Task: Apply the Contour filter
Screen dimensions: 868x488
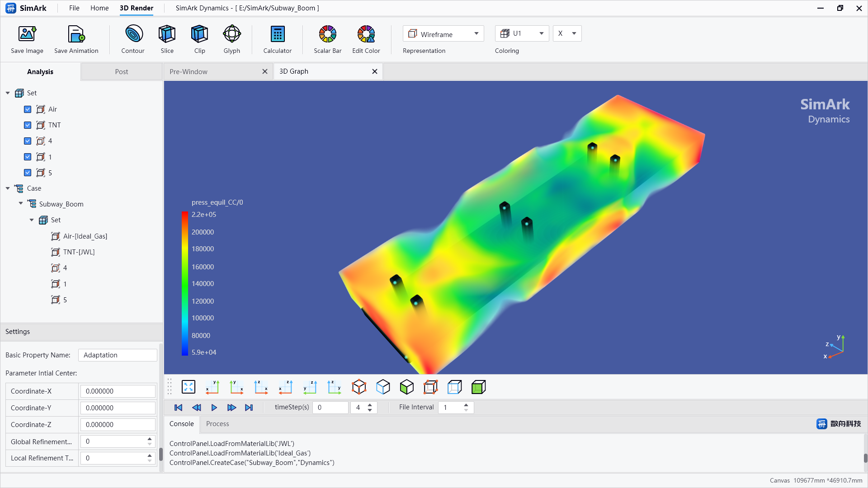Action: 133,34
